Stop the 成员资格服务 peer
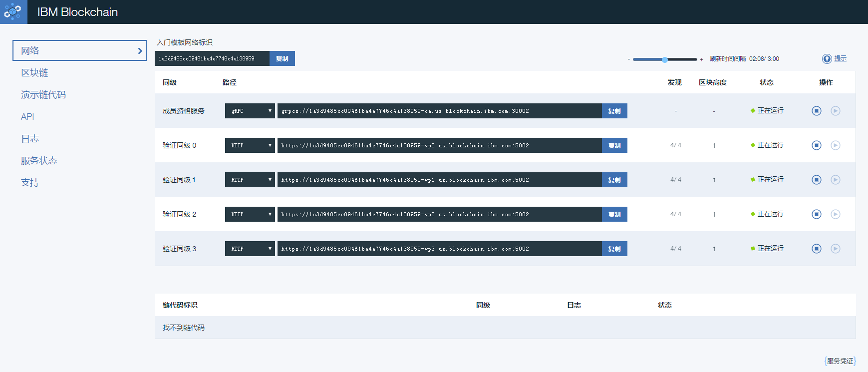 point(816,111)
